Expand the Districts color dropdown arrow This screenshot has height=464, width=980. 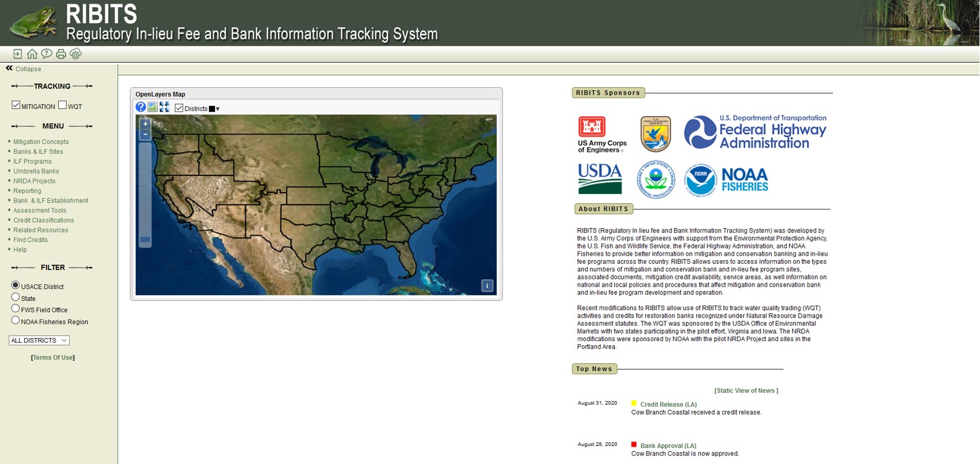point(218,109)
